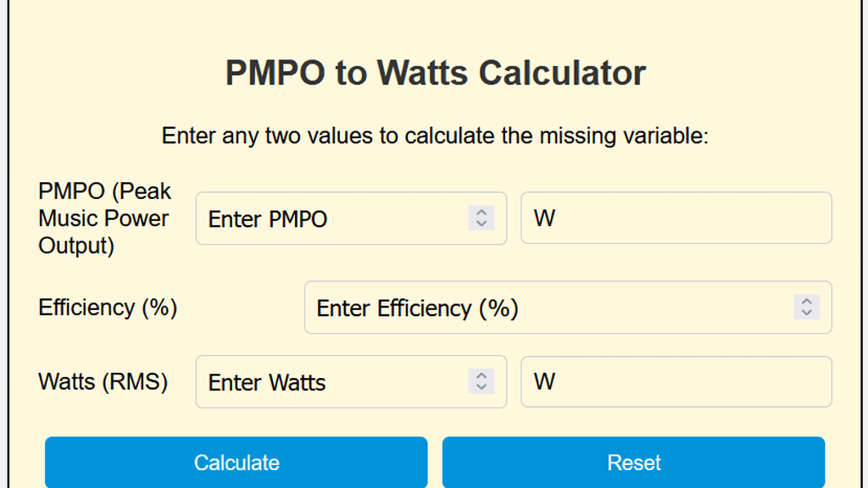Click the PMPO spinner up arrow
Viewport: 868px width, 488px height.
(x=481, y=213)
